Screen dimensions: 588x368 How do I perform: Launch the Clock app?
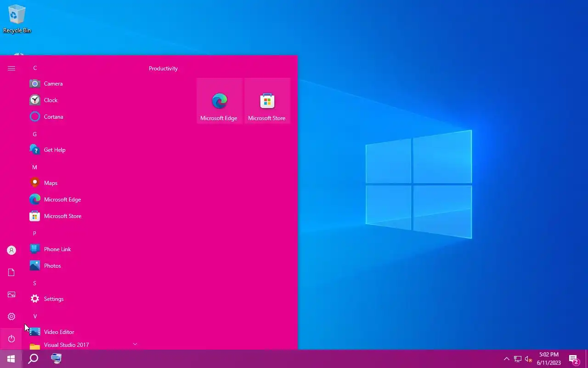tap(83, 100)
